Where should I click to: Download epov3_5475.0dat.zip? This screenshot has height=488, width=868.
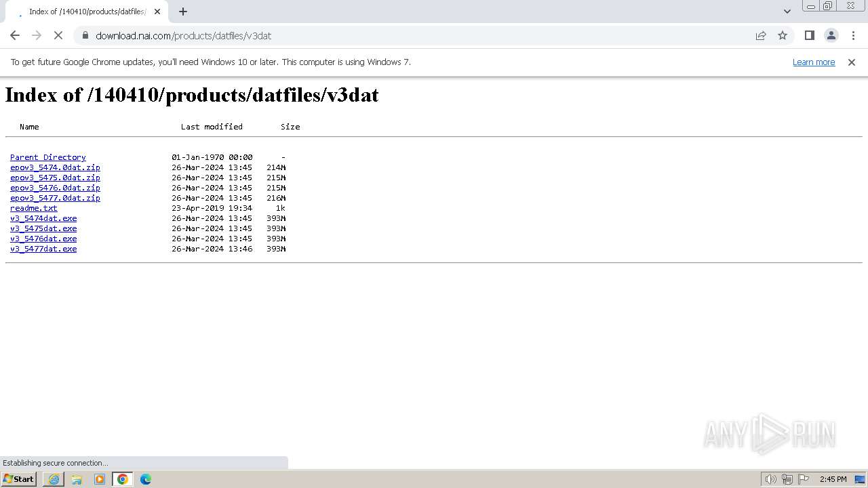tap(55, 178)
